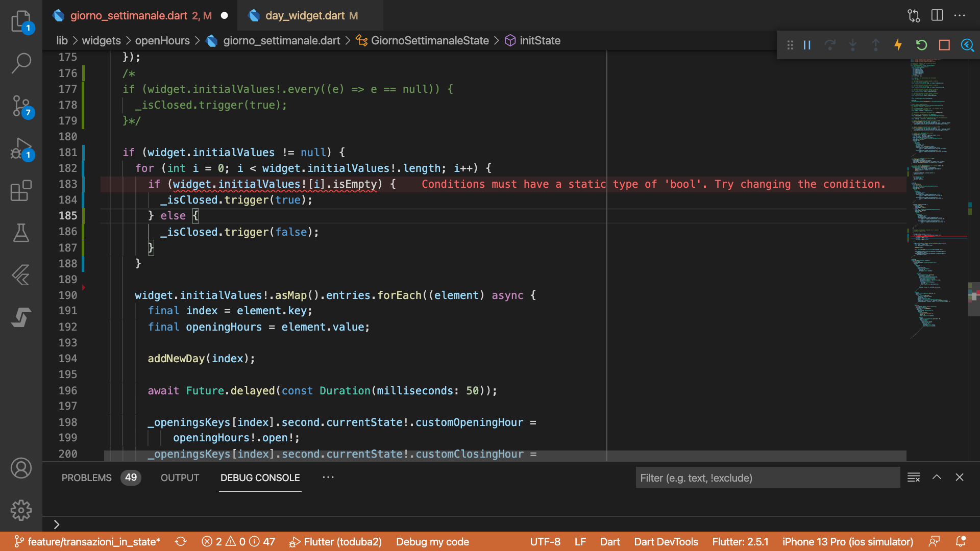Click the Dart DevTools status bar item
The width and height of the screenshot is (980, 551).
point(665,542)
